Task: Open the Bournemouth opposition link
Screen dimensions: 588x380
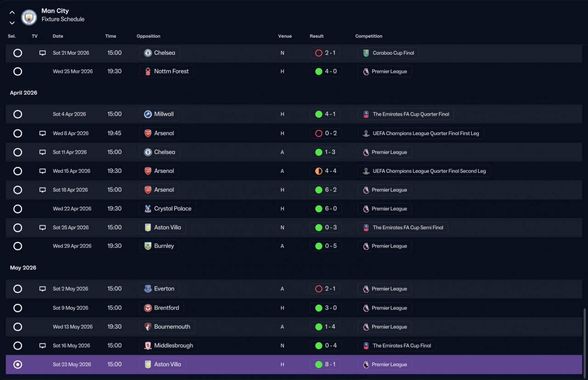Action: click(167, 327)
